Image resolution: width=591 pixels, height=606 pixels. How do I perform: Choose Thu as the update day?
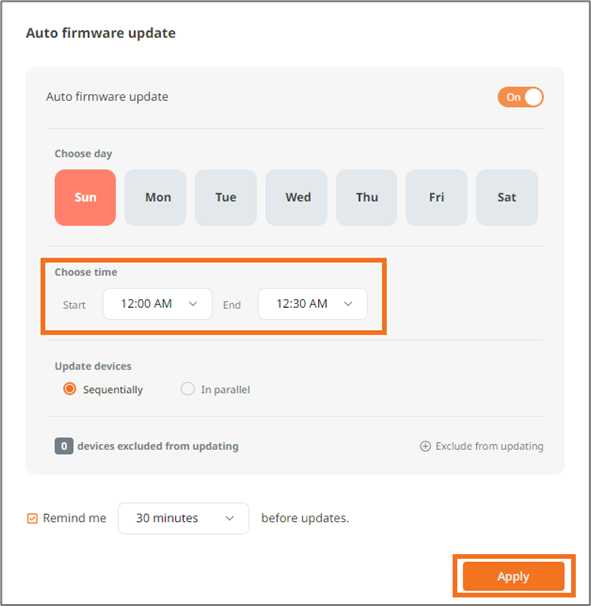[x=366, y=197]
